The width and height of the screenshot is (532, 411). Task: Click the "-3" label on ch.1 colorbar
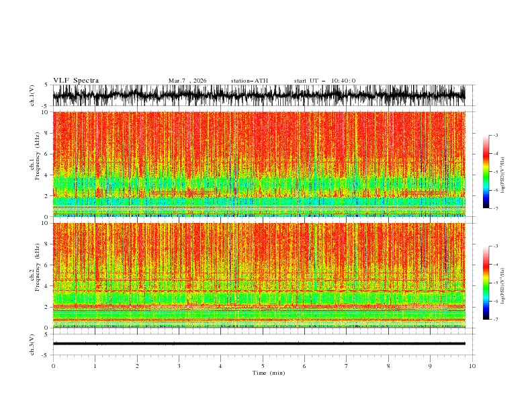(x=495, y=135)
